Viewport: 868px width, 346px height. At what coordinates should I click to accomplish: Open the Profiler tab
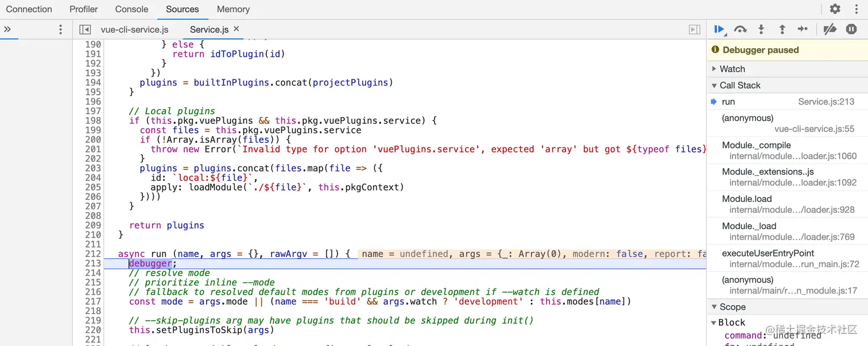click(x=84, y=9)
